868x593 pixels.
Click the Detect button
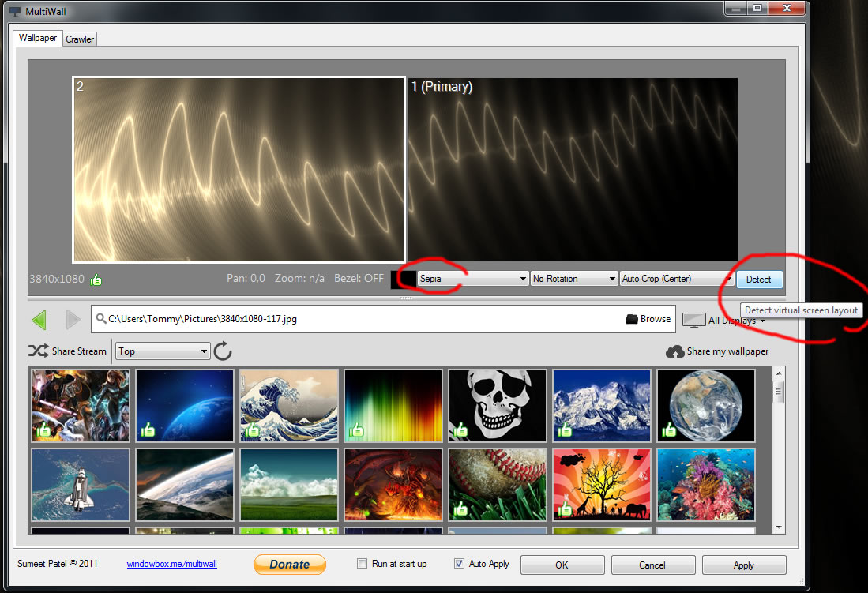pos(758,280)
